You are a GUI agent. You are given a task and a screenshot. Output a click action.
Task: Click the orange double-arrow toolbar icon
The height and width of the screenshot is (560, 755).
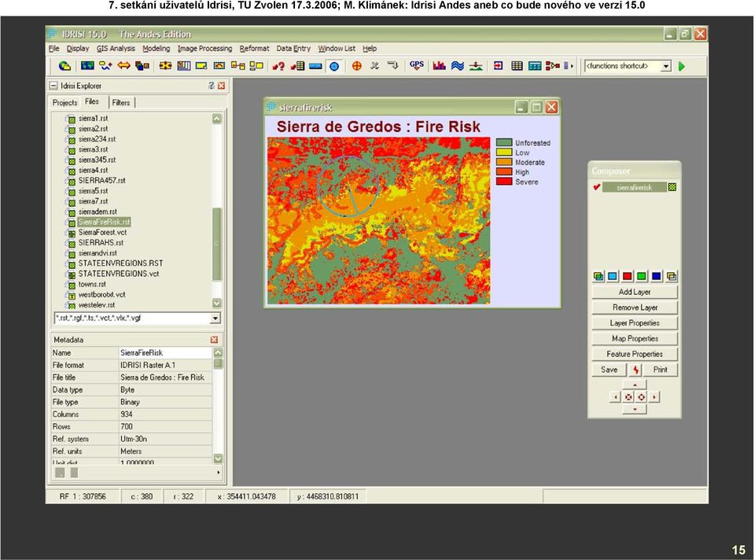coord(123,65)
